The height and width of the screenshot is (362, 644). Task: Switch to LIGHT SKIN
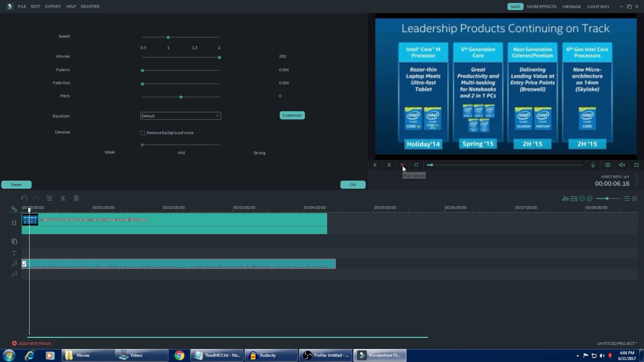click(598, 7)
